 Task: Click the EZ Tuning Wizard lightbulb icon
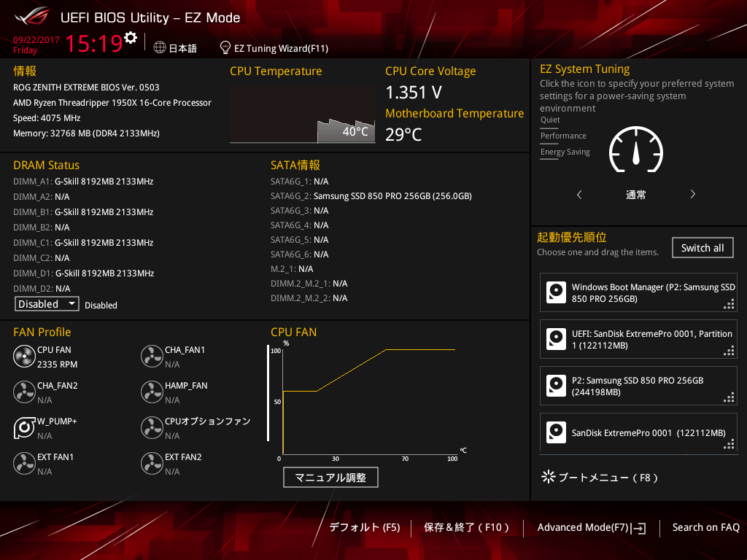click(x=225, y=48)
